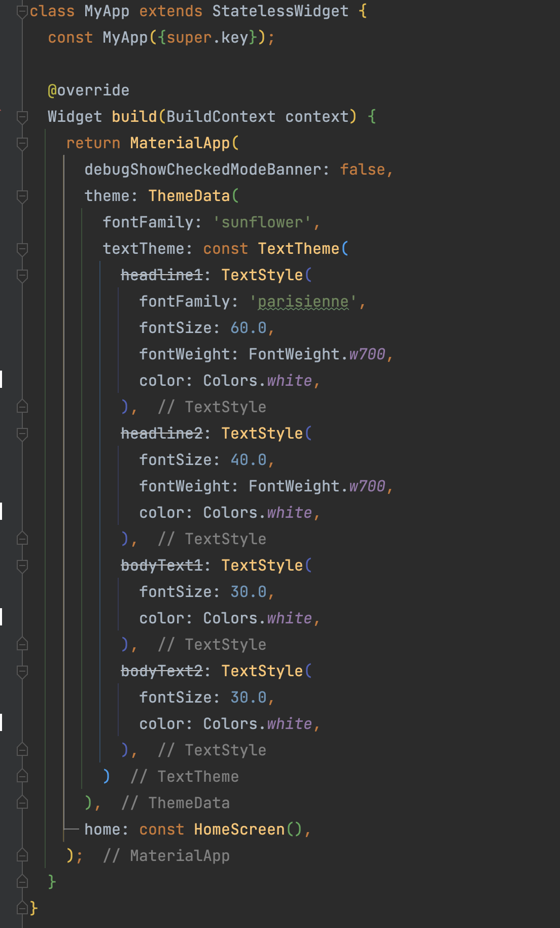The height and width of the screenshot is (928, 560).
Task: Click Colors.white under bodyText1
Action: click(258, 618)
